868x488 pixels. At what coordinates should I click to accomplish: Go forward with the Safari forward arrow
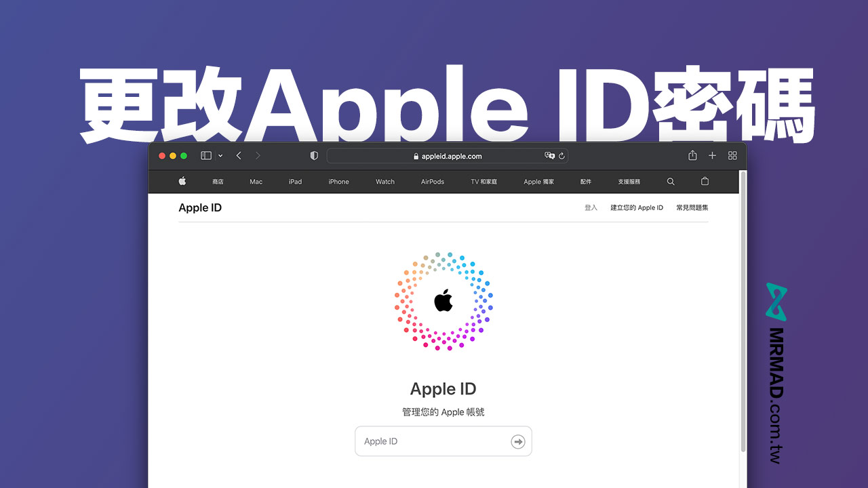tap(258, 156)
